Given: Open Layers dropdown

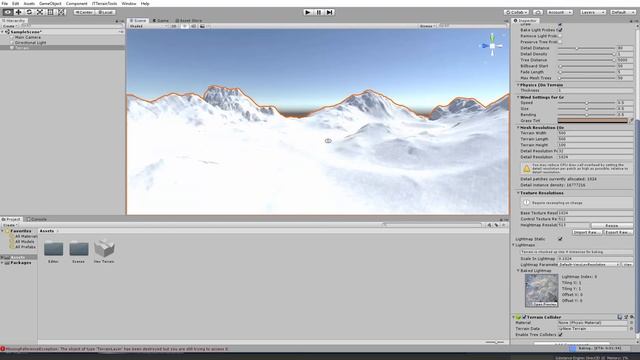Looking at the screenshot, I should (593, 12).
